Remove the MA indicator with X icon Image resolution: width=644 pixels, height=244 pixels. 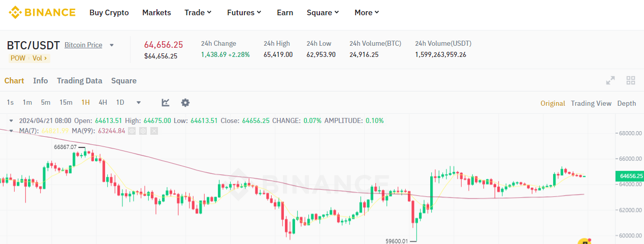point(154,131)
